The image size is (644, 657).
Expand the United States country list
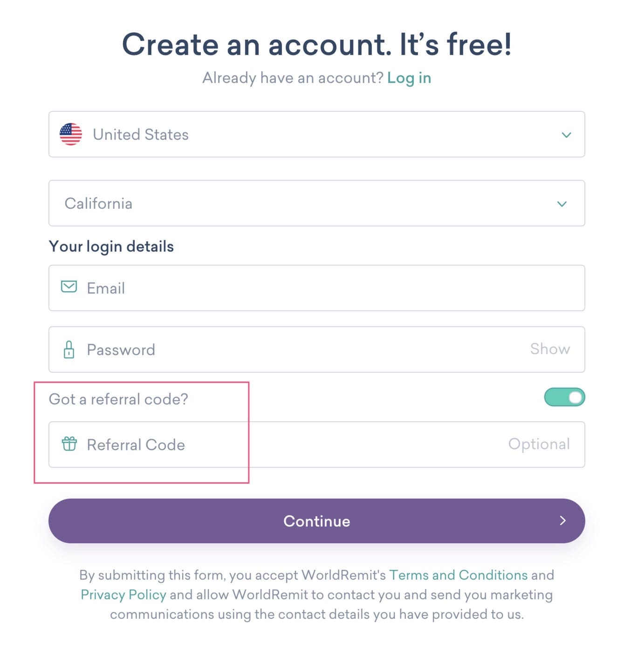coord(316,135)
